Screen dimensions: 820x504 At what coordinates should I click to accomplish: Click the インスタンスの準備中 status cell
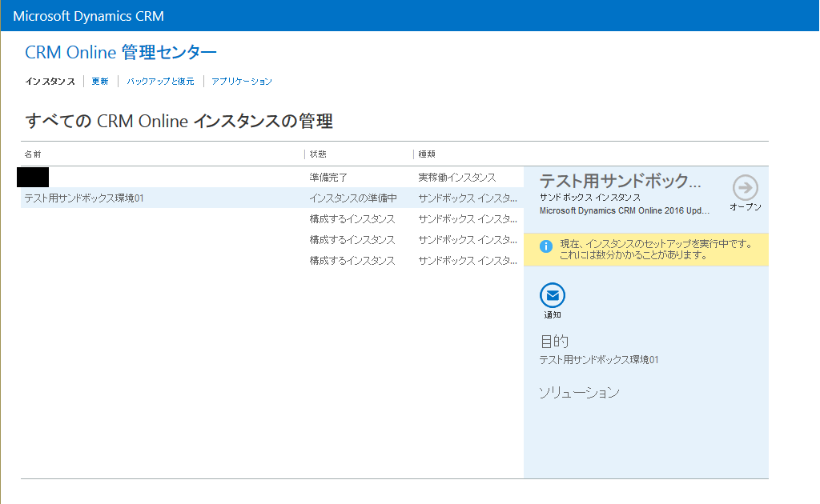point(353,198)
